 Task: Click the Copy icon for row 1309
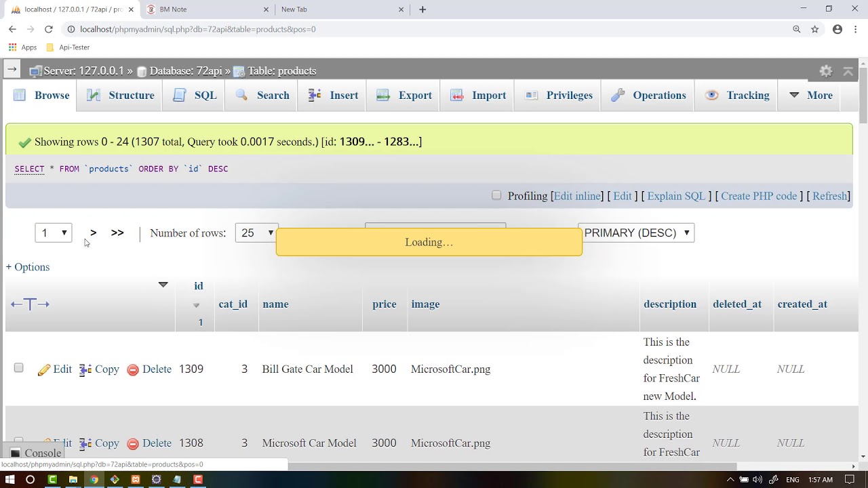(85, 369)
